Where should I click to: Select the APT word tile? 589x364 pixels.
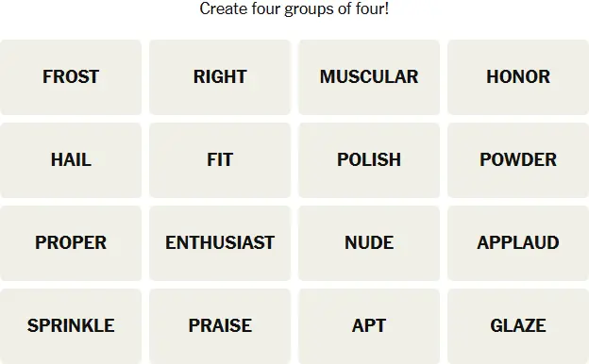[x=369, y=326]
